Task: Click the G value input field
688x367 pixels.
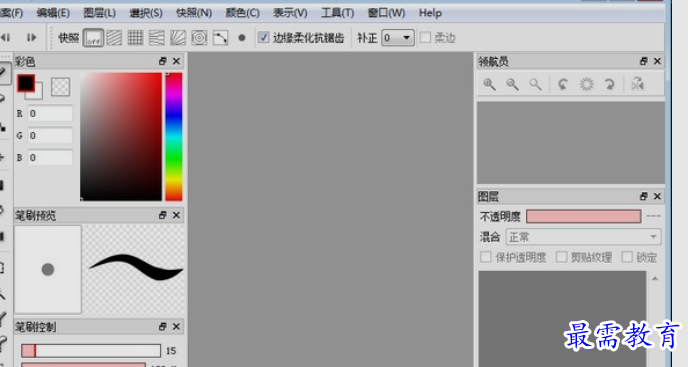Action: (50, 136)
